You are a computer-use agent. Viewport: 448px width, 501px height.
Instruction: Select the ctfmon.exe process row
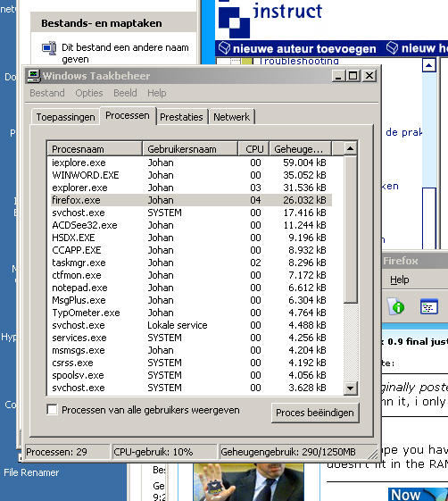click(x=190, y=275)
